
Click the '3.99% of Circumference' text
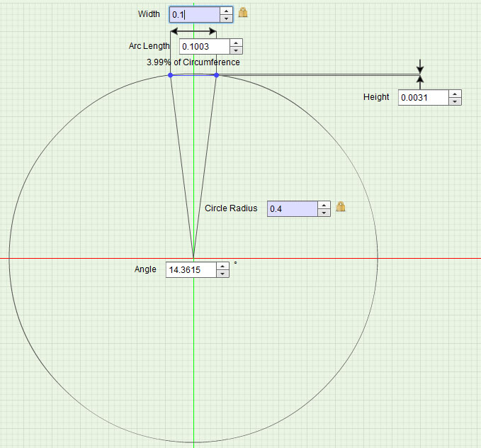(193, 62)
